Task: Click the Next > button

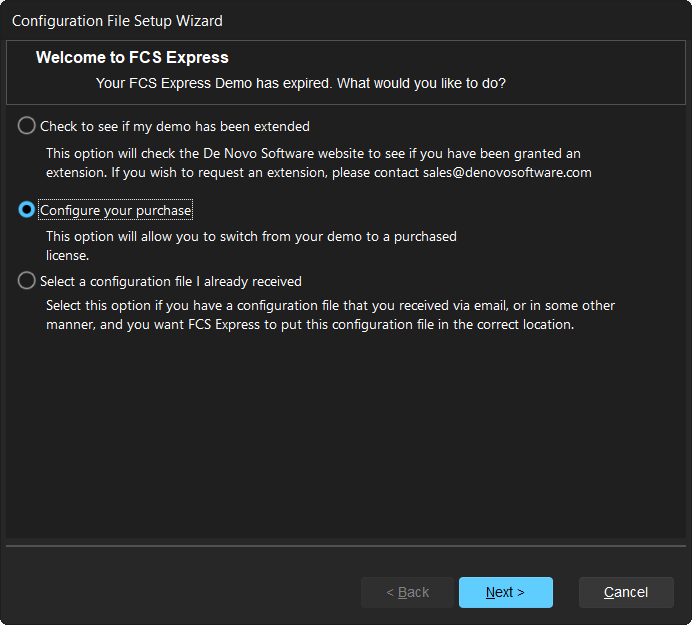Action: point(505,592)
